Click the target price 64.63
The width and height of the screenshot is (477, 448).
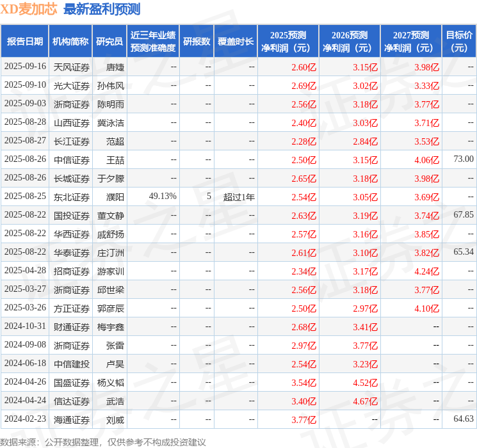point(464,419)
